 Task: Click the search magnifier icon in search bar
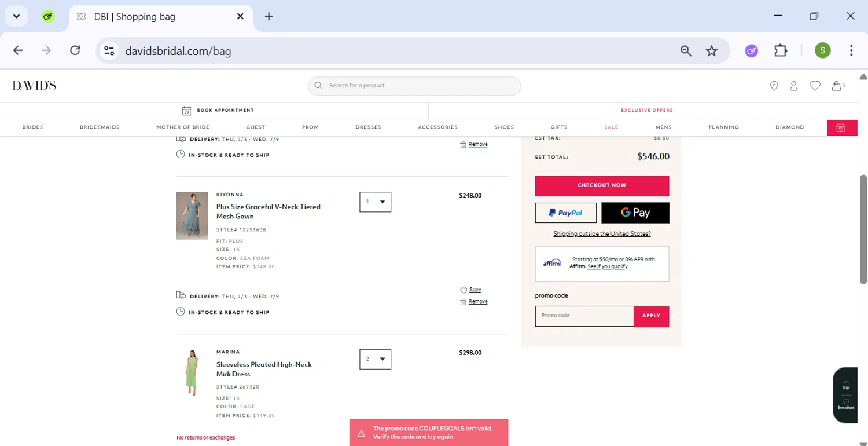point(318,85)
